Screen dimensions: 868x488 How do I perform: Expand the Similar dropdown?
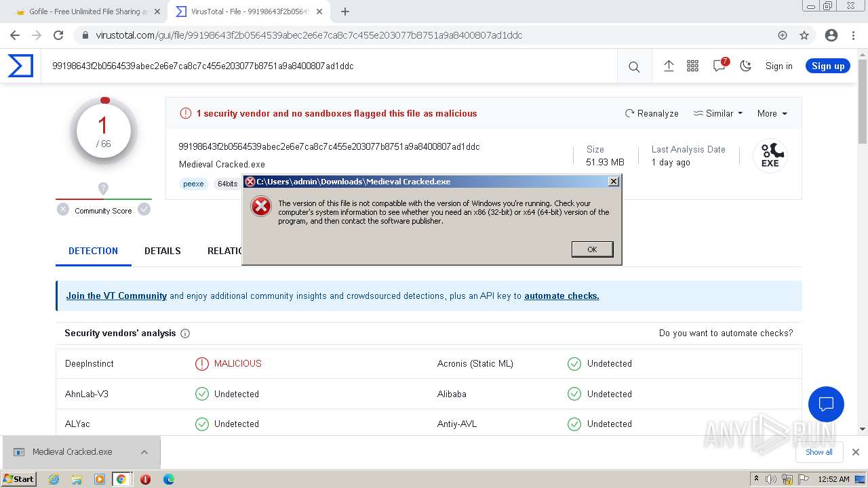click(x=718, y=113)
